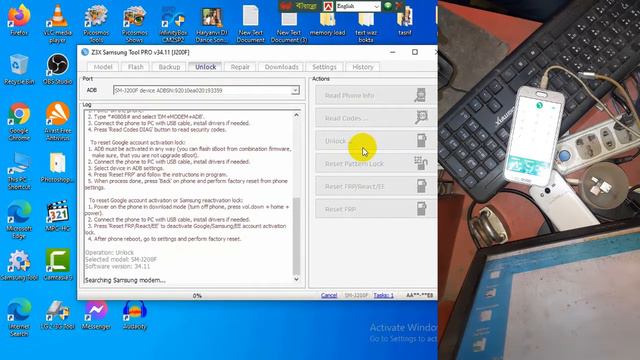The width and height of the screenshot is (640, 360).
Task: Open the tasnif folder
Action: (x=404, y=22)
